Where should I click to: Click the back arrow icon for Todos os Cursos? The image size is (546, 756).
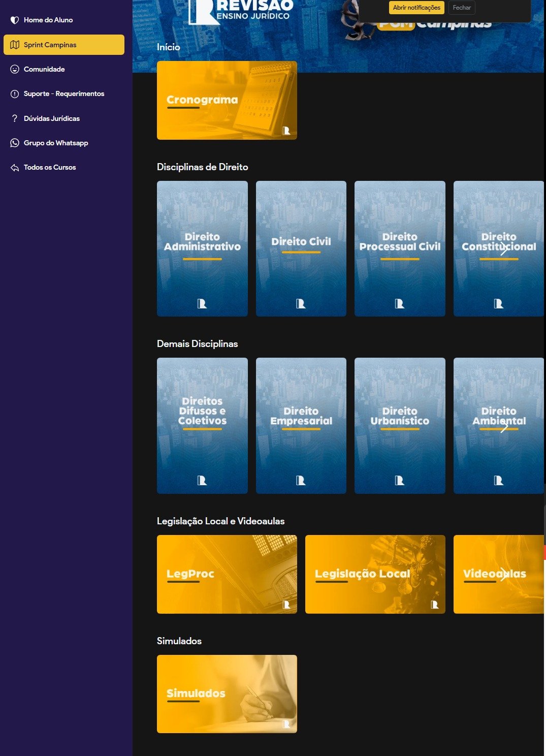(x=15, y=168)
